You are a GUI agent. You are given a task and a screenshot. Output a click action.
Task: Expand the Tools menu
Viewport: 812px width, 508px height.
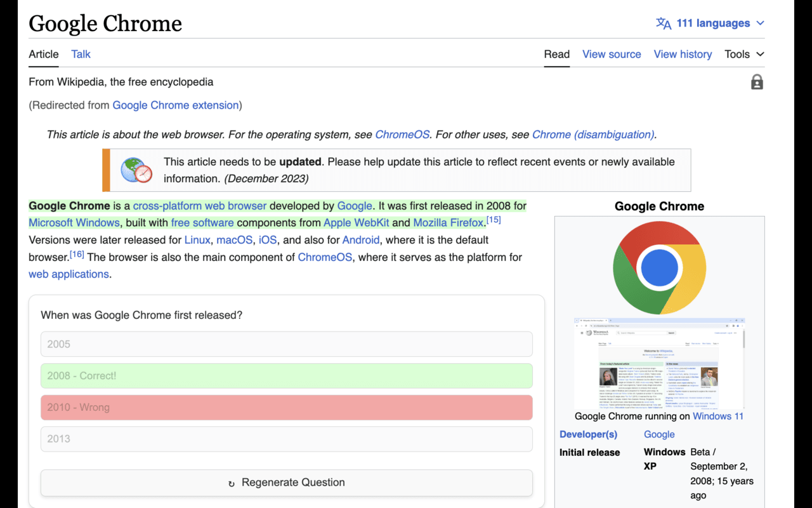744,54
